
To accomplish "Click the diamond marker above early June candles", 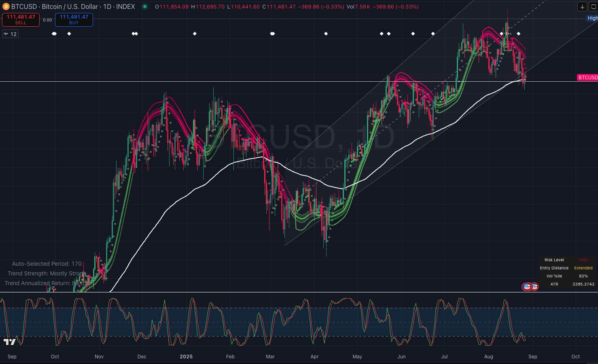I will tap(413, 34).
